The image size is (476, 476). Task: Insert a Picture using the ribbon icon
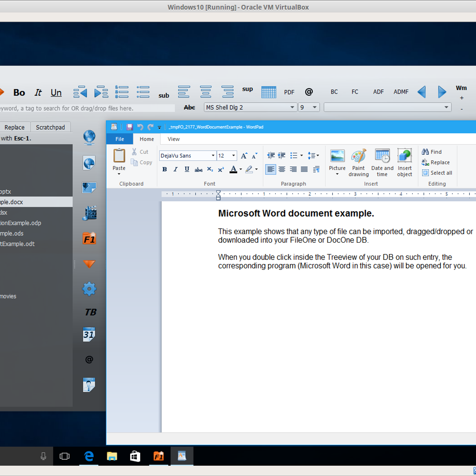(x=337, y=156)
